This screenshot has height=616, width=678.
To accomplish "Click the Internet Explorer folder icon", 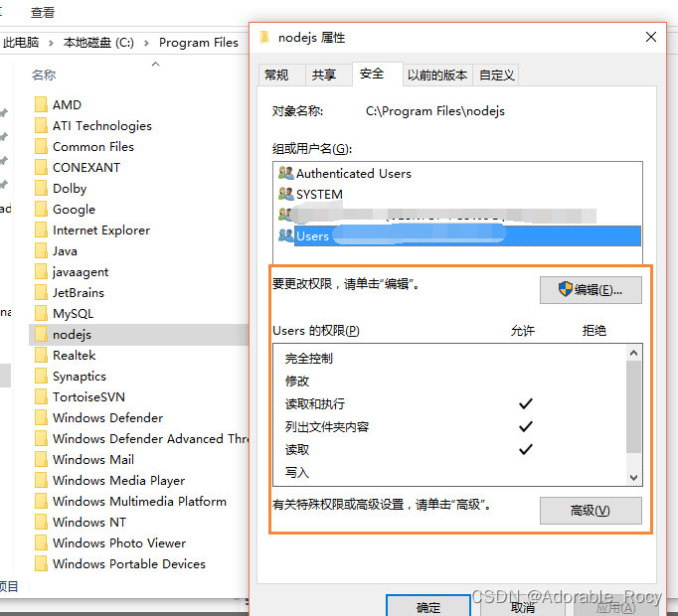I will (41, 230).
